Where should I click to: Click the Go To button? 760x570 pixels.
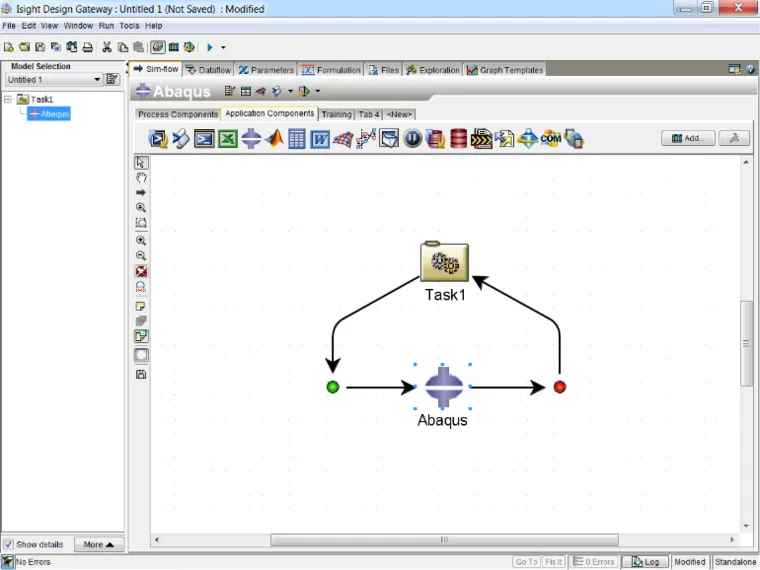[526, 562]
